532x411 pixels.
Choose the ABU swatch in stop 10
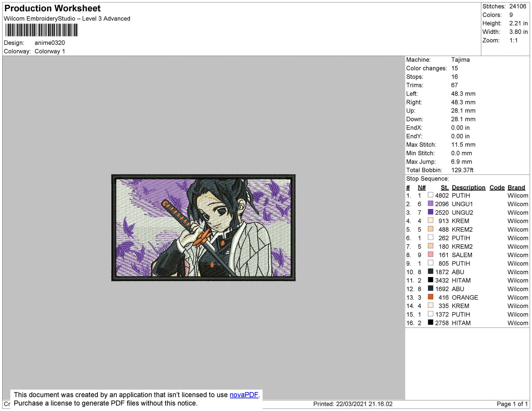coord(430,272)
